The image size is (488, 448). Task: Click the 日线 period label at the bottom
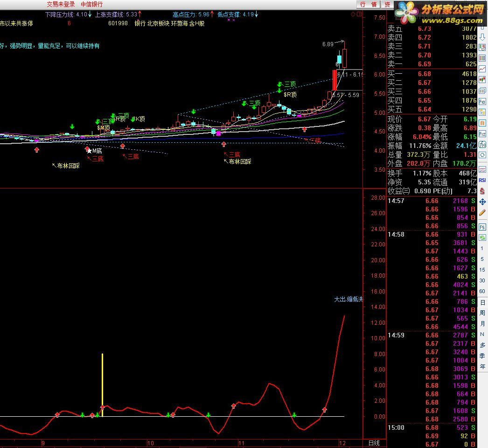click(375, 443)
